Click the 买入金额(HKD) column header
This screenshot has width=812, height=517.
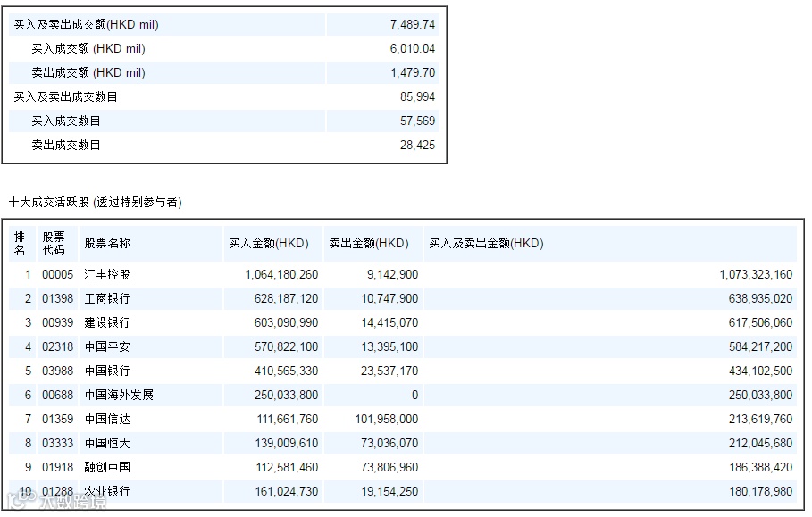[269, 243]
